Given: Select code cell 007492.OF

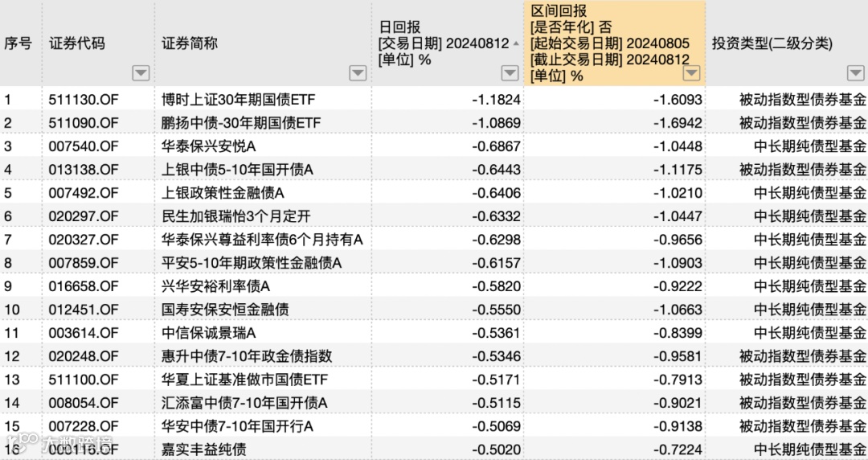Looking at the screenshot, I should pos(84,193).
